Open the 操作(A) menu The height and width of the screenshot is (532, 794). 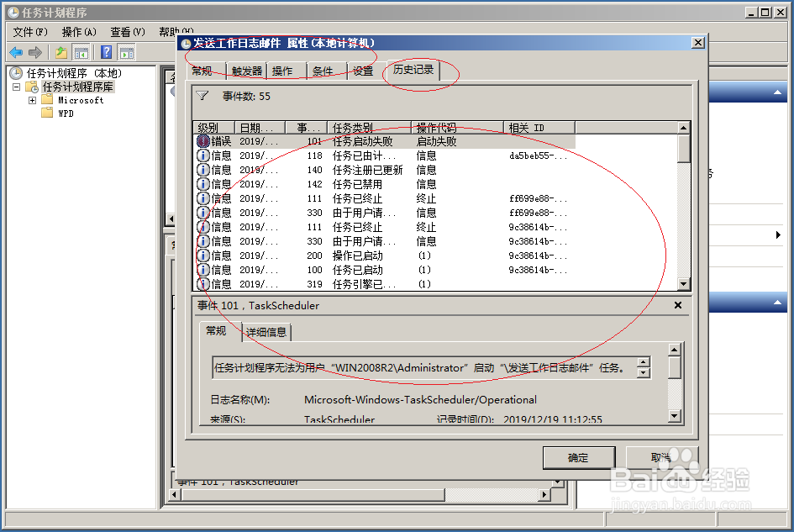click(x=82, y=31)
